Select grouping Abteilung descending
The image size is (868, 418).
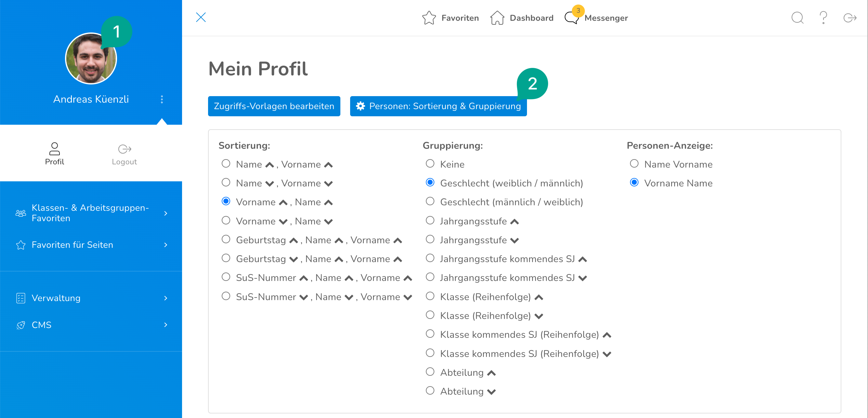(x=430, y=390)
